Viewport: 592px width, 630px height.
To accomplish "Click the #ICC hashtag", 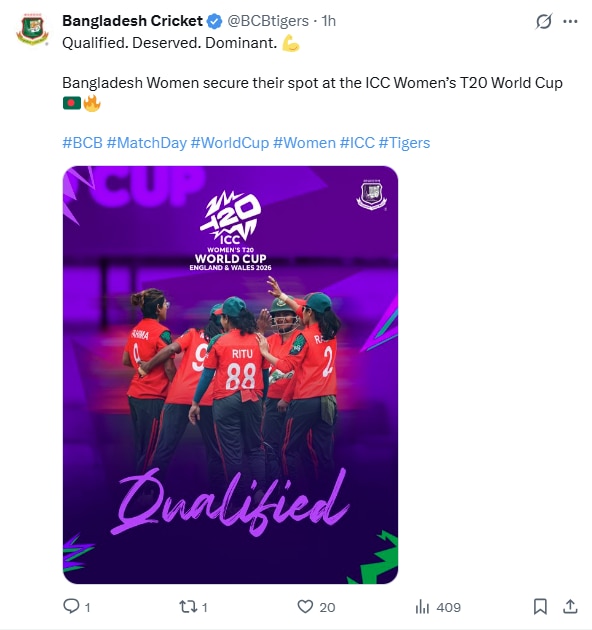I will pyautogui.click(x=357, y=143).
